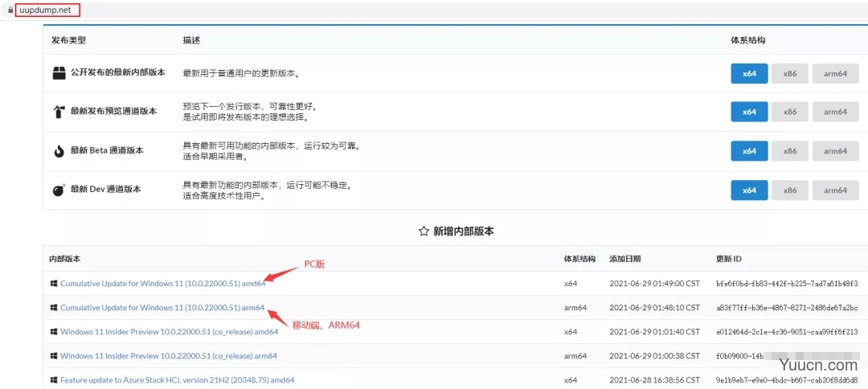The height and width of the screenshot is (389, 868).
Task: Click the 新增内部版本 section heading
Action: pyautogui.click(x=464, y=231)
